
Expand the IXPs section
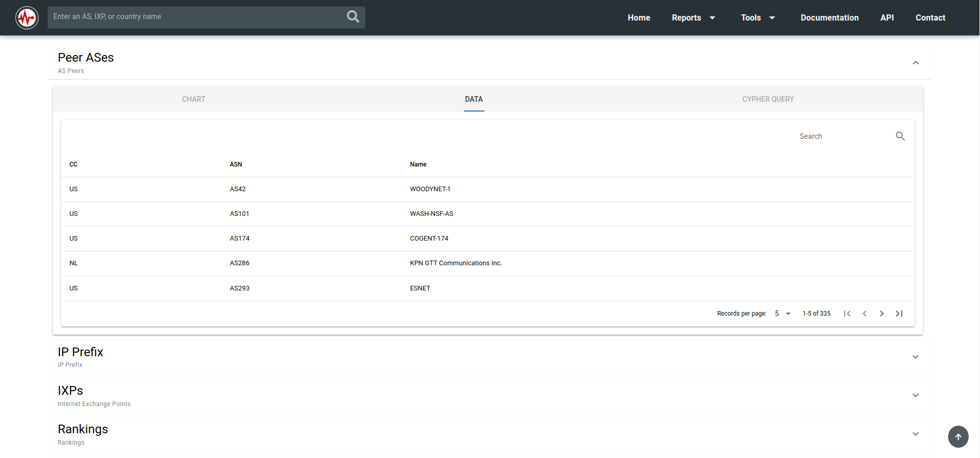coord(915,395)
